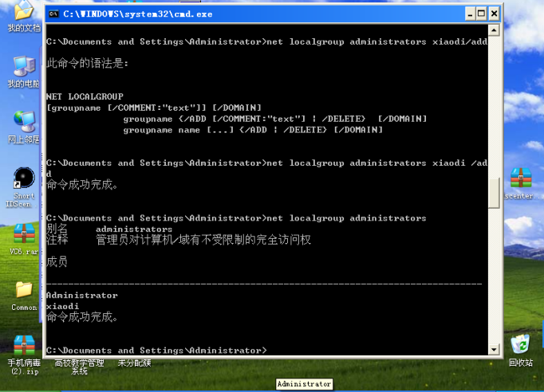Click the empty command prompt at the bottom line
The image size is (544, 392).
(x=156, y=351)
